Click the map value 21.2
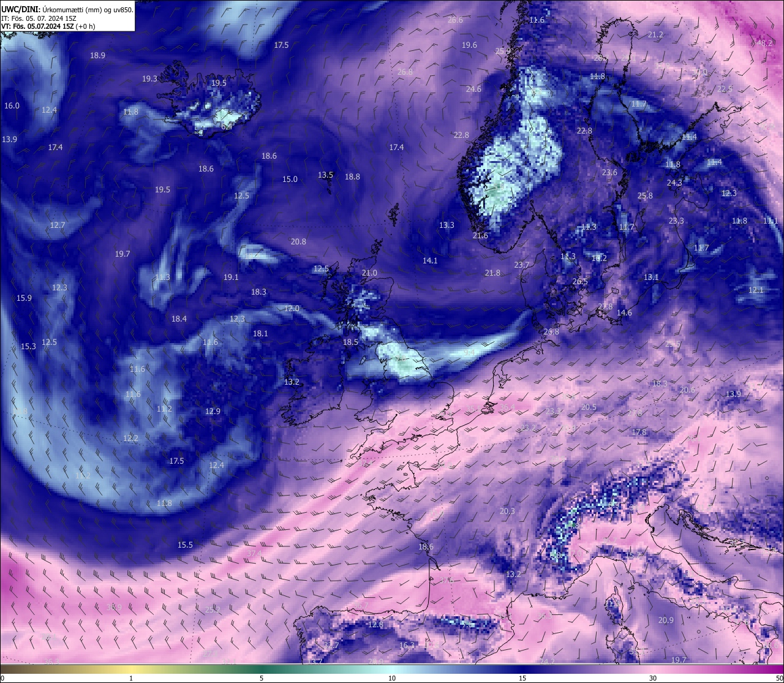784x683 pixels. click(x=655, y=34)
